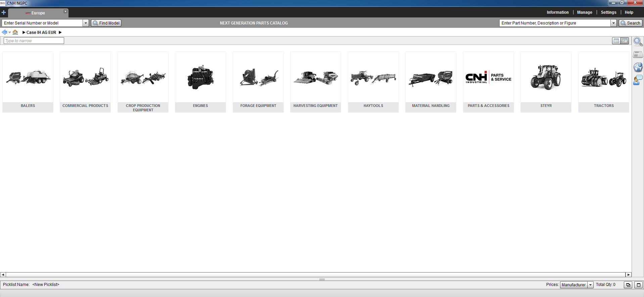The height and width of the screenshot is (297, 644).
Task: Open the user feedback chat icon
Action: [638, 80]
